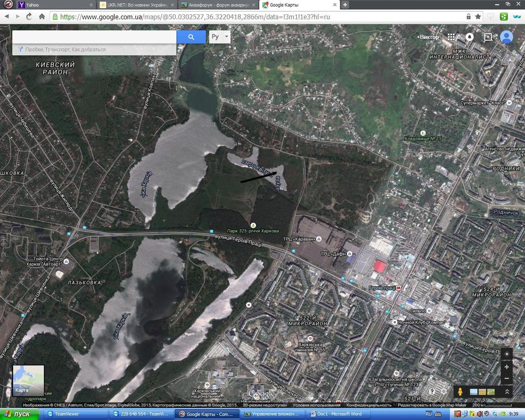Click the blue map search button
525x420 pixels.
click(191, 37)
